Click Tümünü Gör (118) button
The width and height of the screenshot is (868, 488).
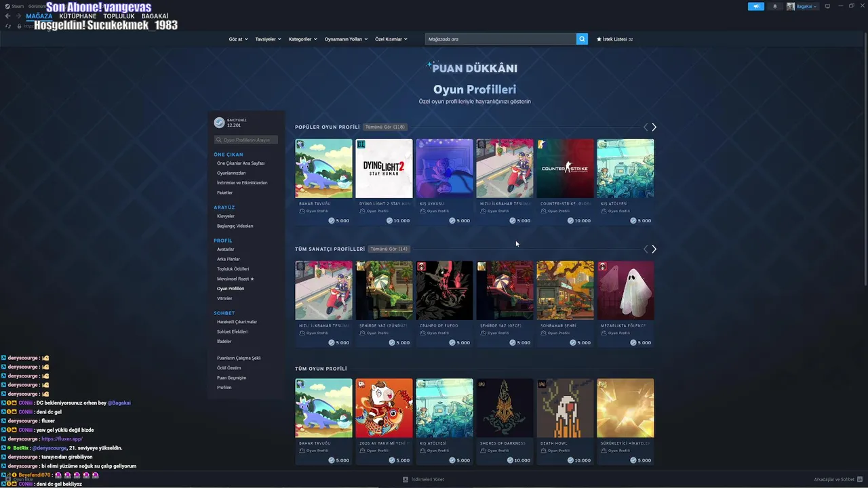(x=385, y=127)
